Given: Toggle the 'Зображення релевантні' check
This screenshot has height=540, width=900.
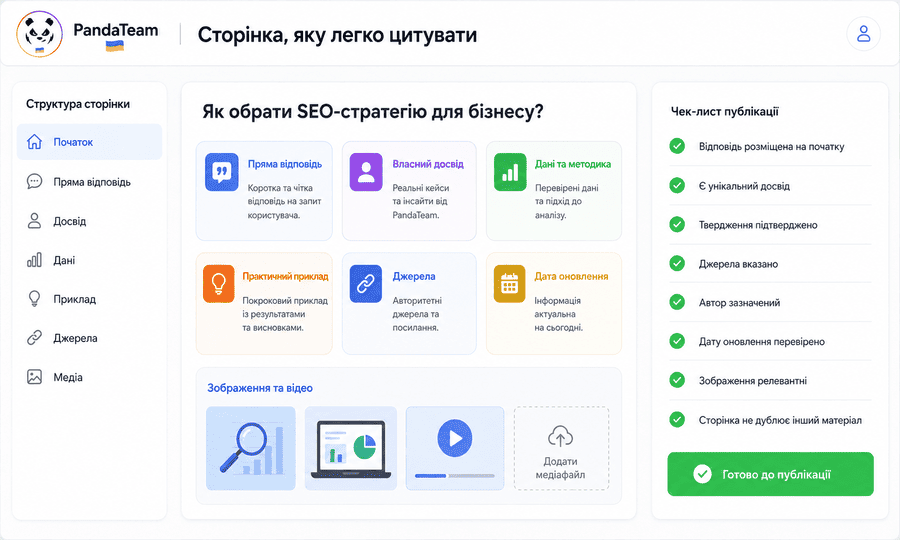Looking at the screenshot, I should (x=677, y=380).
